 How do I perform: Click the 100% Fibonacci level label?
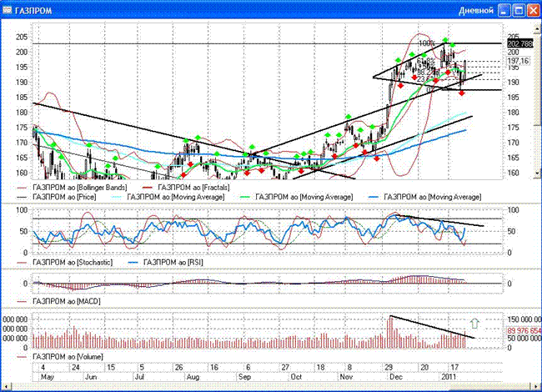pyautogui.click(x=427, y=43)
